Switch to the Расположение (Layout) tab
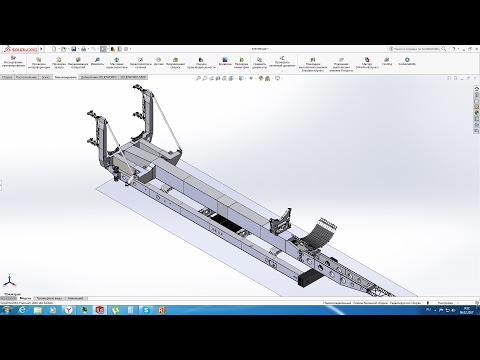 26,77
